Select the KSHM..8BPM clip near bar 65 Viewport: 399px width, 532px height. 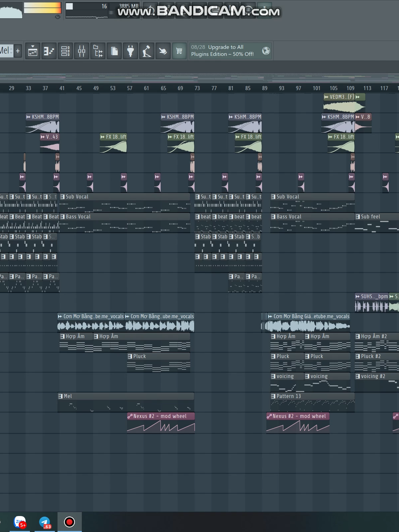point(177,123)
